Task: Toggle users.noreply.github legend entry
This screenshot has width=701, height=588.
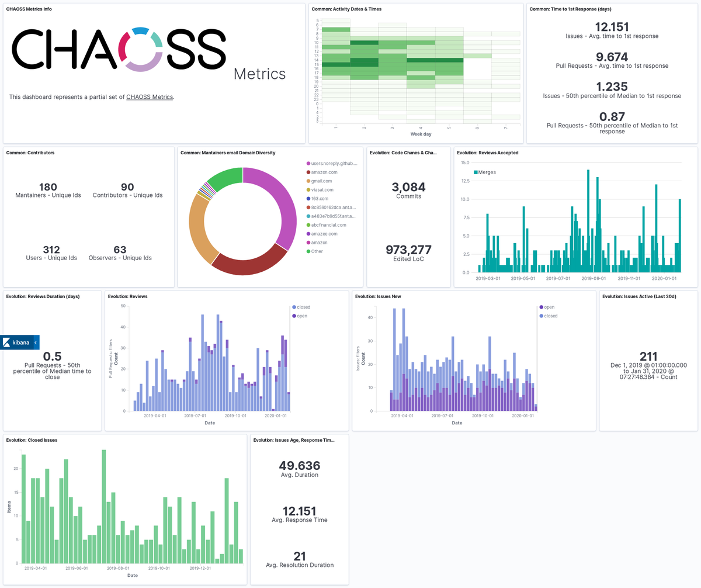Action: pos(331,164)
